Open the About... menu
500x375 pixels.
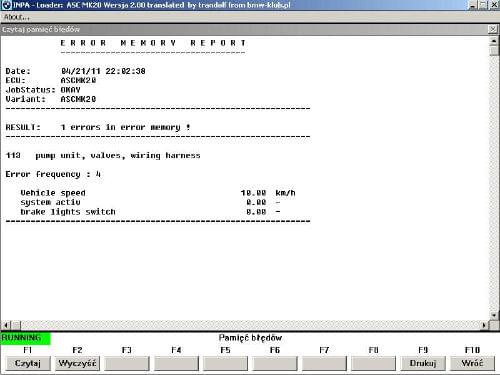pyautogui.click(x=17, y=17)
